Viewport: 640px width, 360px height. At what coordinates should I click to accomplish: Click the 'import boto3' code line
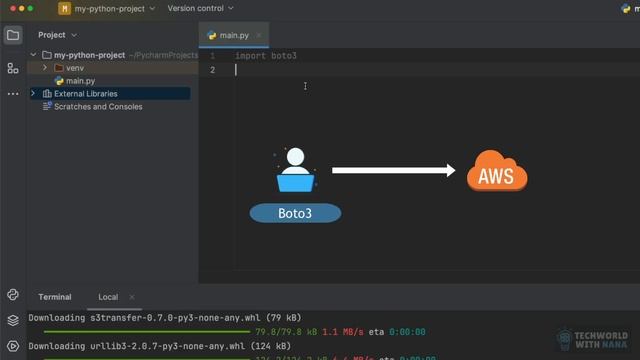[266, 56]
